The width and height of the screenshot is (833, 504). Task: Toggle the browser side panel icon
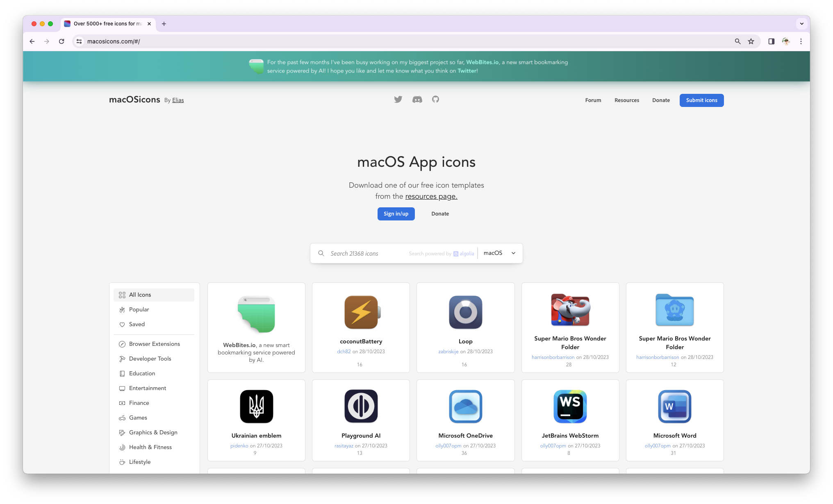[771, 41]
